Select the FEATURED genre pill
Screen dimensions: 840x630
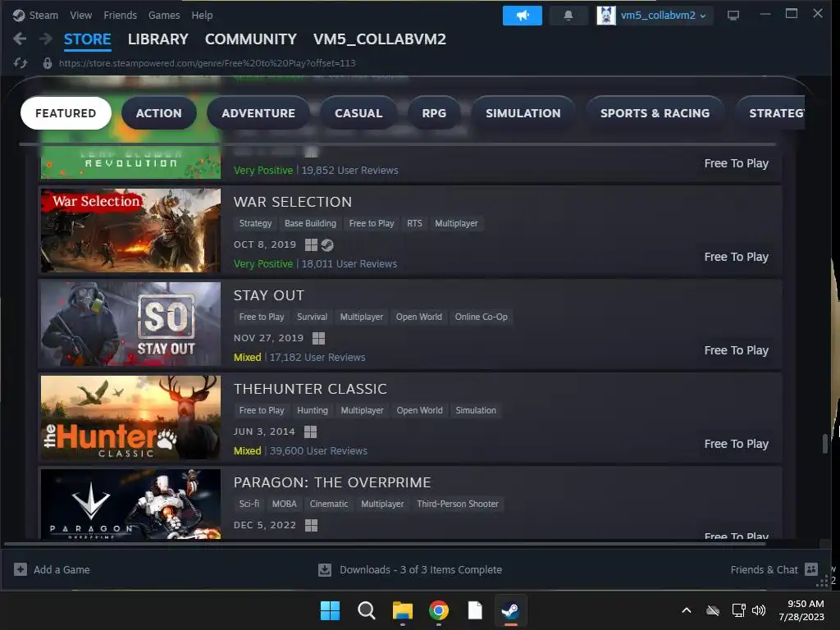point(66,113)
